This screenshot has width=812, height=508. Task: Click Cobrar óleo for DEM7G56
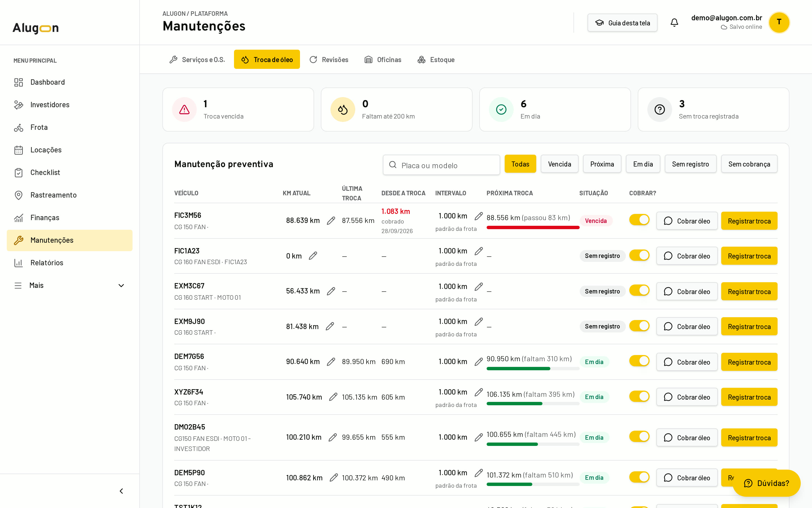pyautogui.click(x=687, y=362)
